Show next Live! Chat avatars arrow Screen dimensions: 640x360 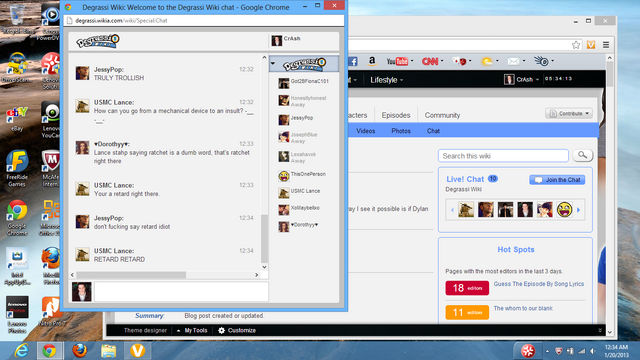[578, 210]
